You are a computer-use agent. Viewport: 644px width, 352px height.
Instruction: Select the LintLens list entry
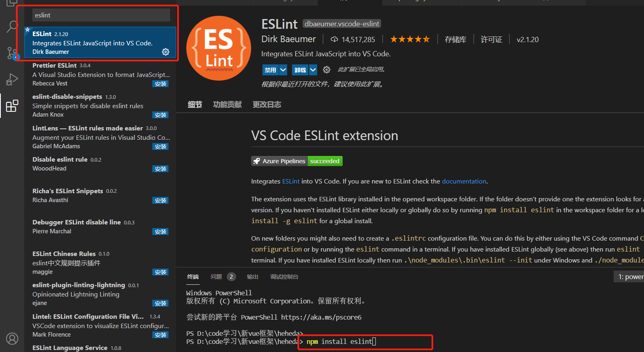point(100,137)
